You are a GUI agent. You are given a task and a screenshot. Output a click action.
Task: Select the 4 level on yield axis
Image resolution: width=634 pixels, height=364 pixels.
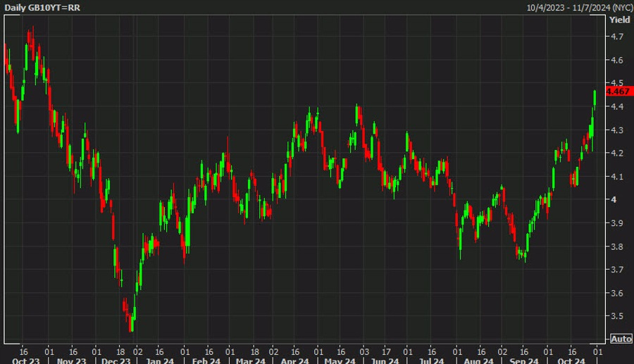614,199
